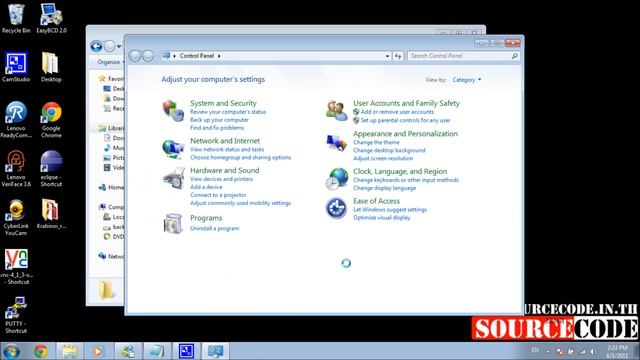Open Chrome from the taskbar
The height and width of the screenshot is (360, 640).
coord(41,351)
